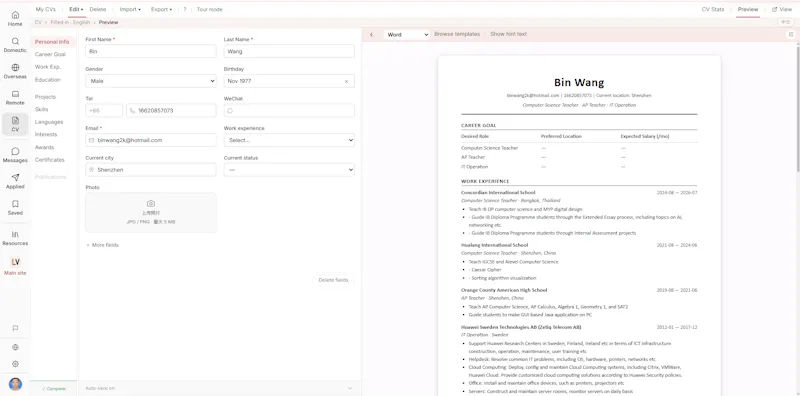The image size is (800, 396).
Task: Open the Word template format dropdown
Action: tap(407, 35)
